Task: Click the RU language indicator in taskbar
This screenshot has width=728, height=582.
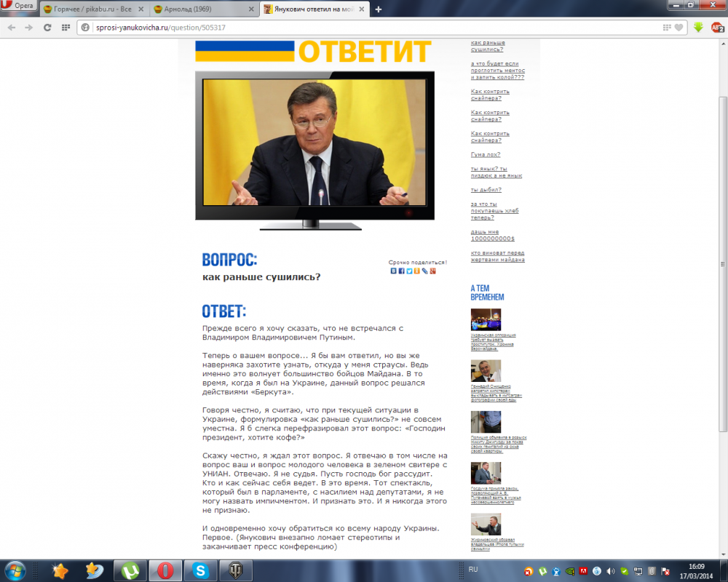Action: coord(473,569)
